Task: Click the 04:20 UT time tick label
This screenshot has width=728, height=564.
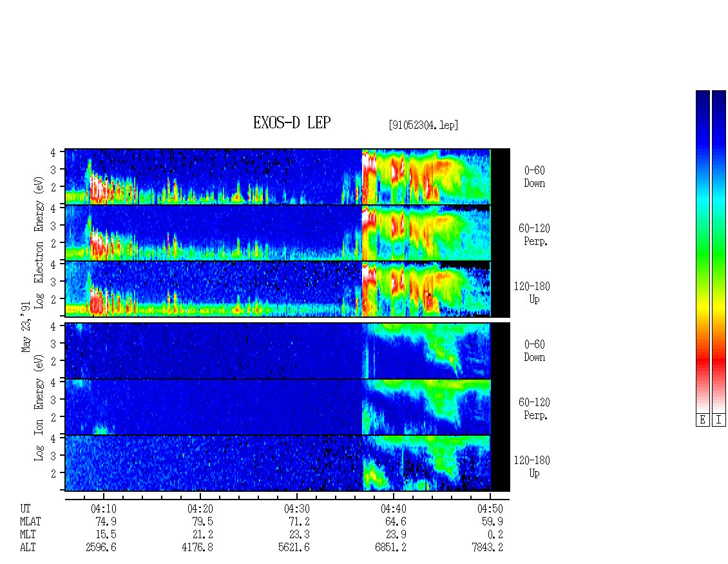Action: [x=200, y=509]
